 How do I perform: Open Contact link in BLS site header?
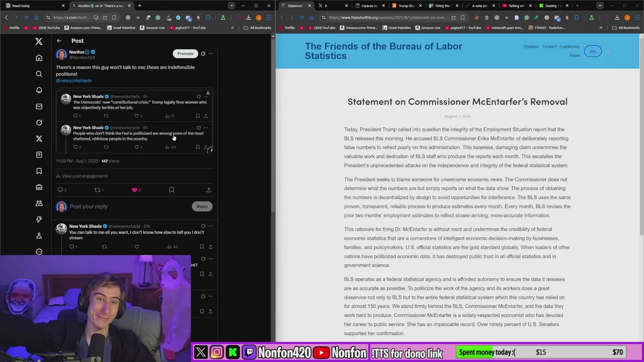tap(549, 47)
